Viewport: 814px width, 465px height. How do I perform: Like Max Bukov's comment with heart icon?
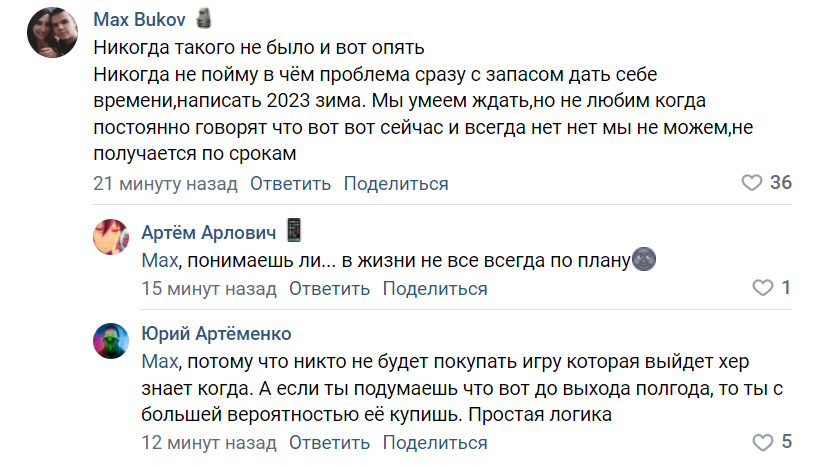coord(751,183)
